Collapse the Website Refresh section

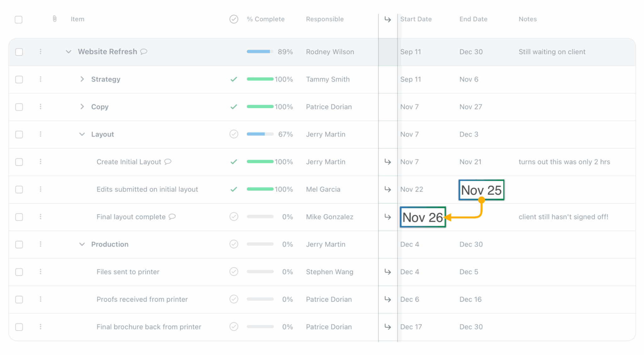[68, 52]
